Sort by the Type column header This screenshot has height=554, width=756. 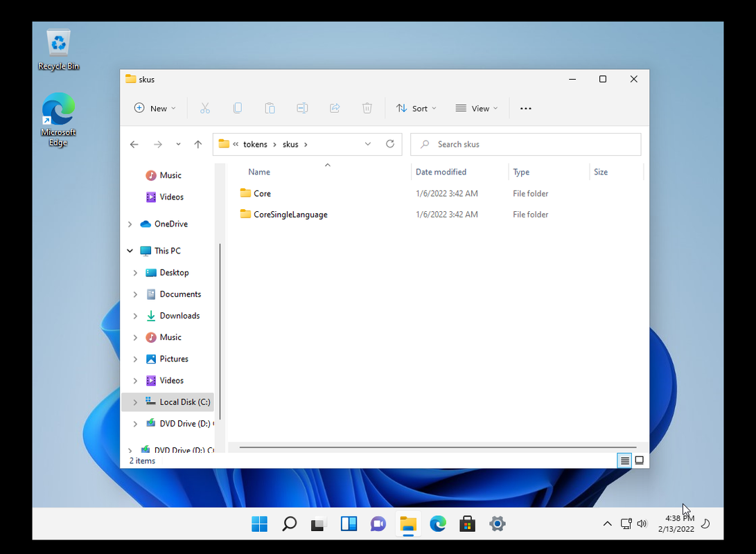520,172
